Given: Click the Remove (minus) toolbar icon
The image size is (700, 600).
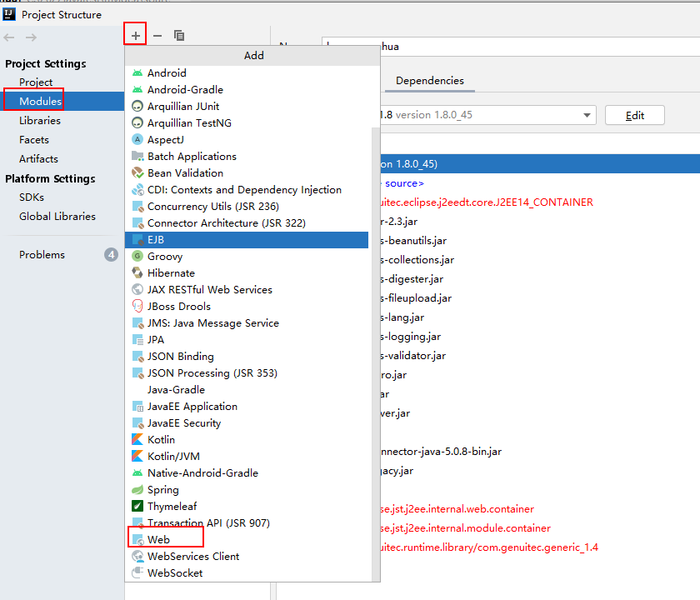Looking at the screenshot, I should click(157, 35).
